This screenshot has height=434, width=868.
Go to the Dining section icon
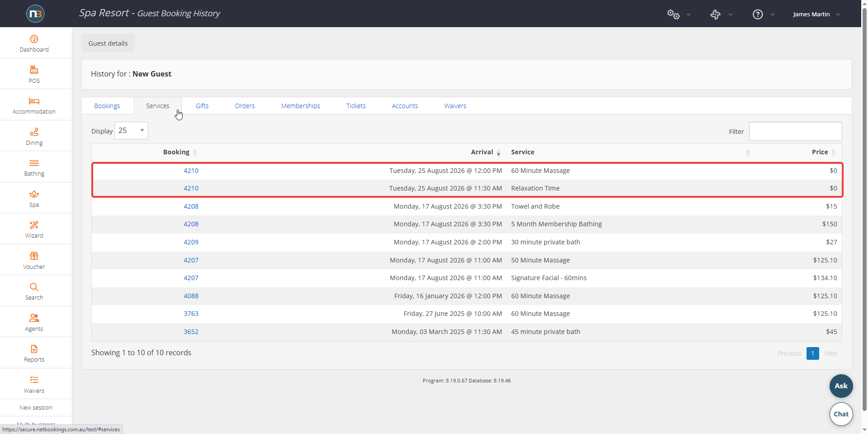tap(34, 132)
